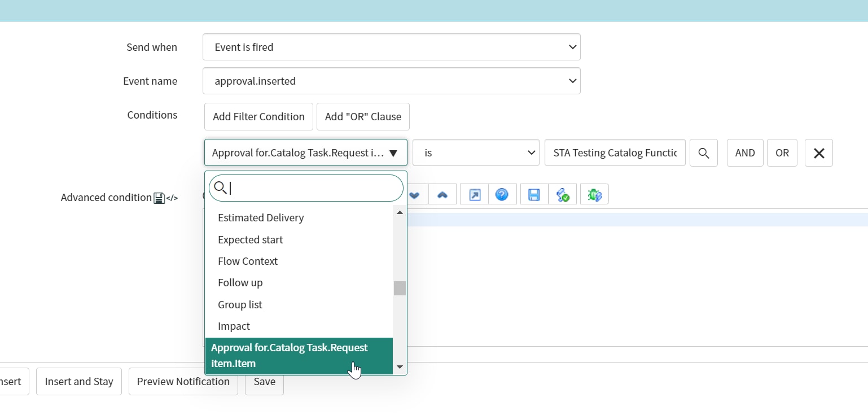
Task: Click the down chevron icon in script toolbar
Action: pyautogui.click(x=415, y=195)
